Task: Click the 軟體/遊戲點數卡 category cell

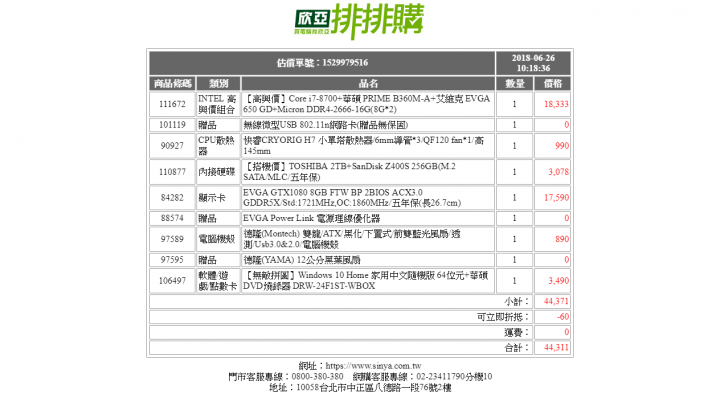Action: (218, 281)
